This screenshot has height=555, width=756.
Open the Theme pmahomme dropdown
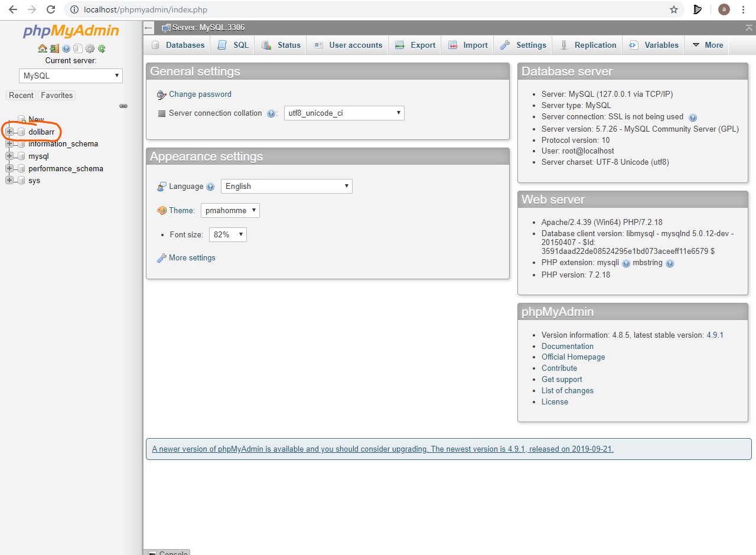230,210
